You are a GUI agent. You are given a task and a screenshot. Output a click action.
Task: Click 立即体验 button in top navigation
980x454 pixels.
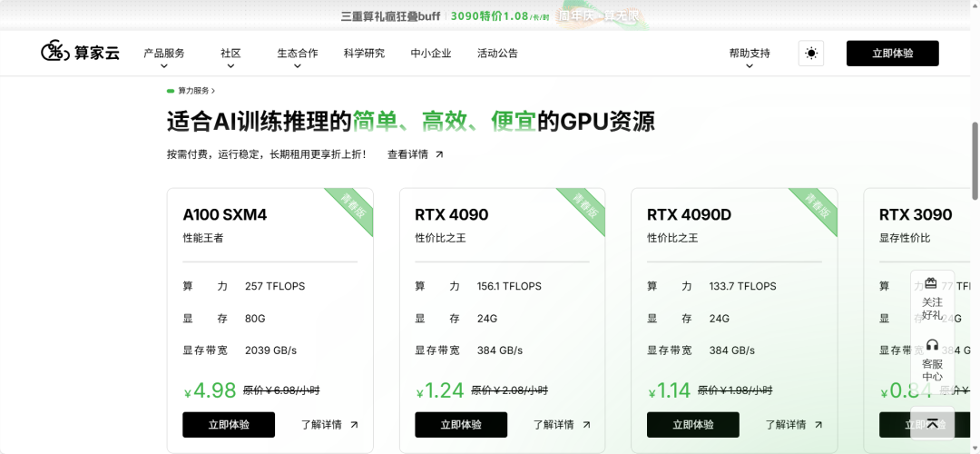pyautogui.click(x=893, y=54)
